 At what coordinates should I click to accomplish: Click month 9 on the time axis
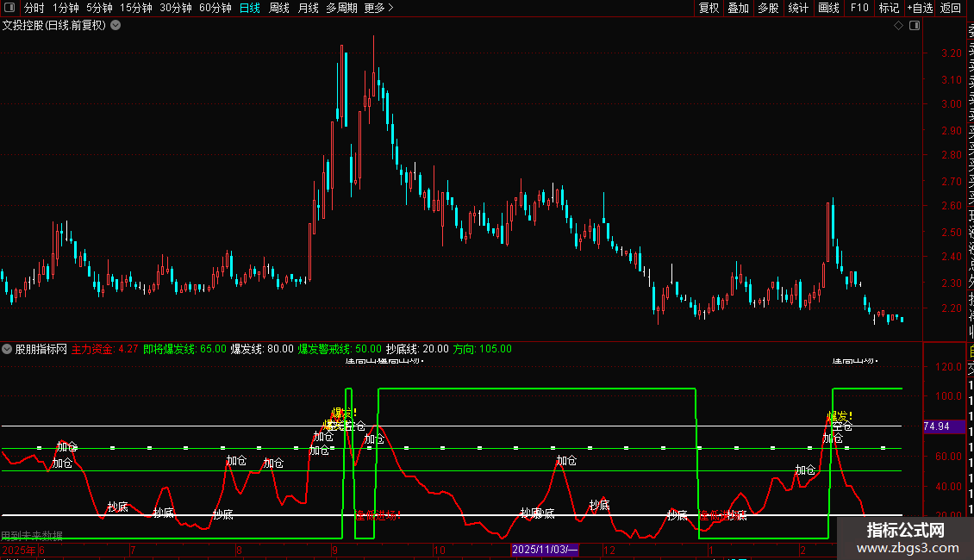tap(334, 550)
